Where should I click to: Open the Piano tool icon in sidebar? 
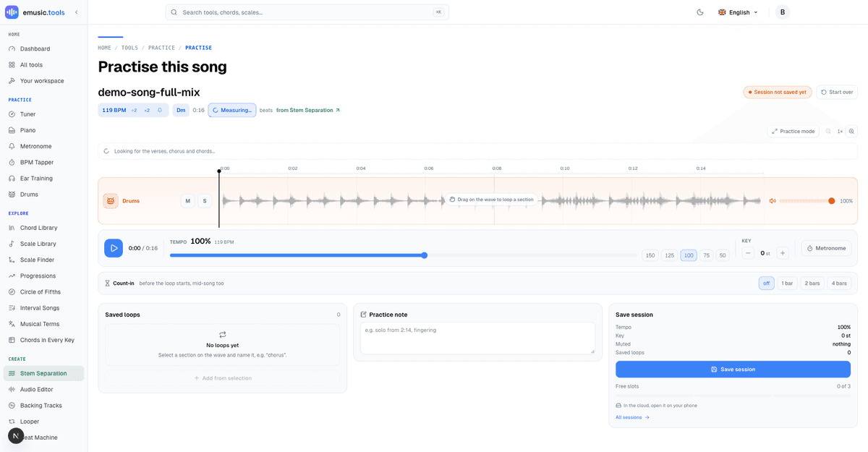(12, 130)
